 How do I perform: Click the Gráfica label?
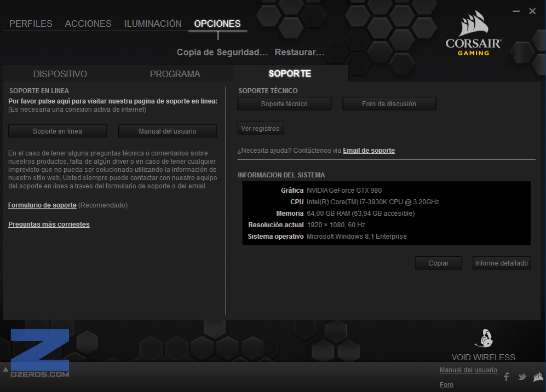292,191
